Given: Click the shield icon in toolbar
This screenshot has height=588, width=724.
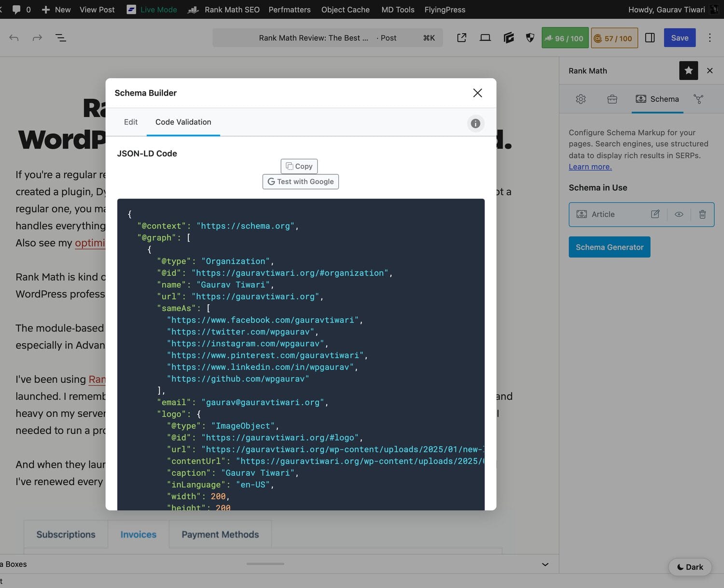Looking at the screenshot, I should (x=530, y=38).
